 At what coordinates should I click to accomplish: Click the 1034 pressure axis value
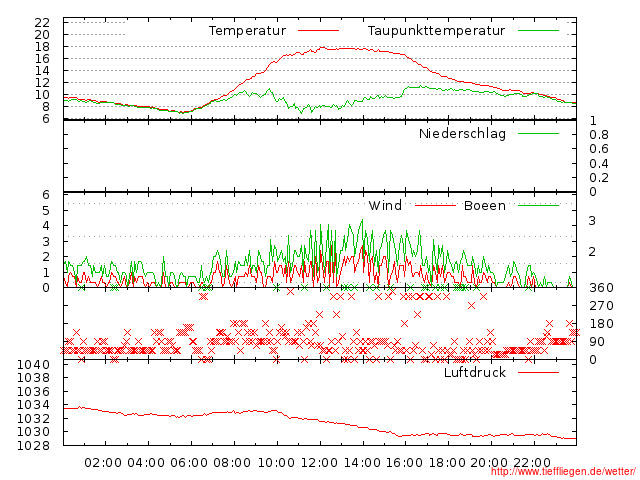pyautogui.click(x=33, y=404)
